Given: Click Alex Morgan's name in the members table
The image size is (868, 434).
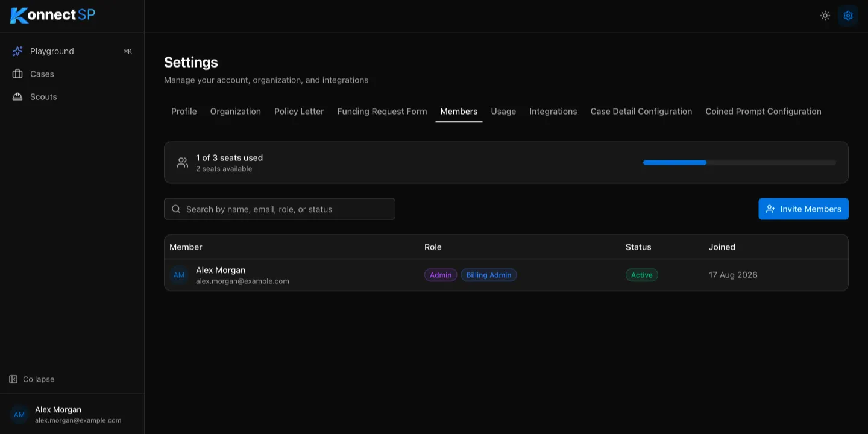Looking at the screenshot, I should pyautogui.click(x=221, y=270).
